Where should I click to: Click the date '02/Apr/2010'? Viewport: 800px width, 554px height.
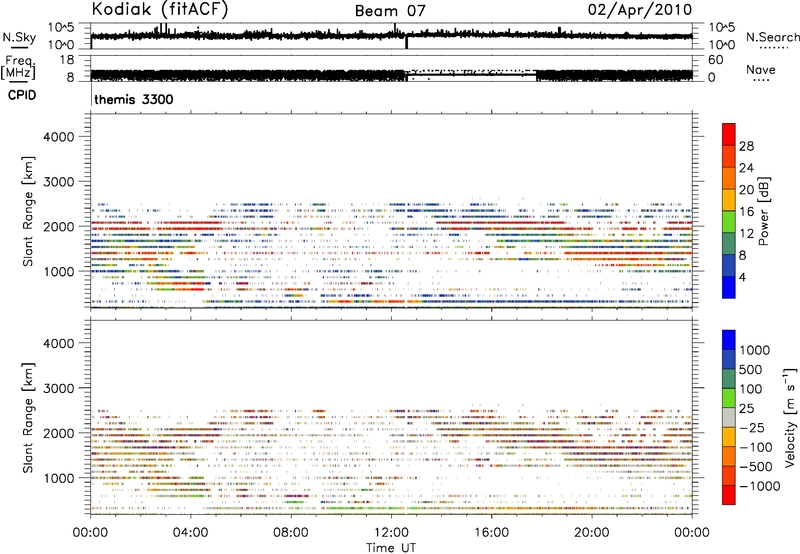640,10
